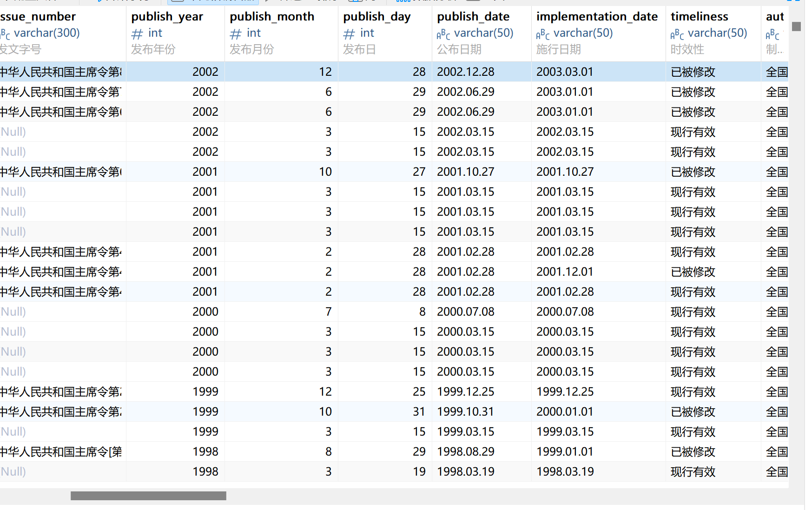Select the publish_date column header
Viewport: 812px width, 510px height.
click(x=482, y=33)
